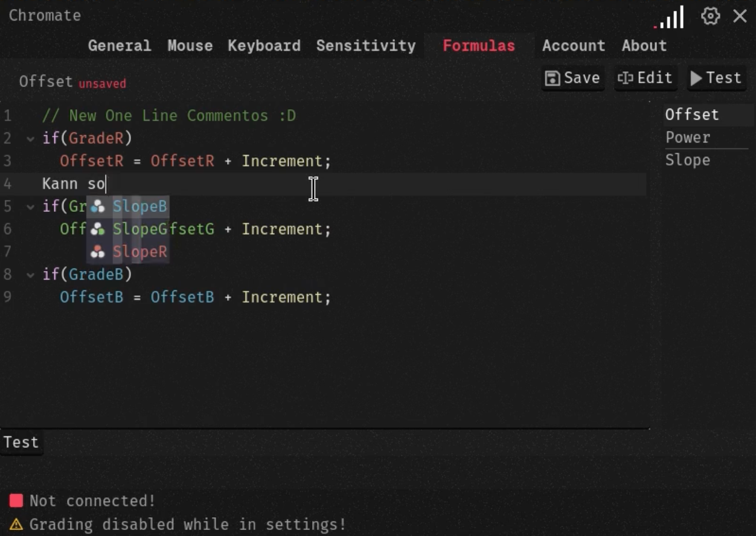The height and width of the screenshot is (536, 756).
Task: Open the Test output panel tab
Action: coord(21,442)
